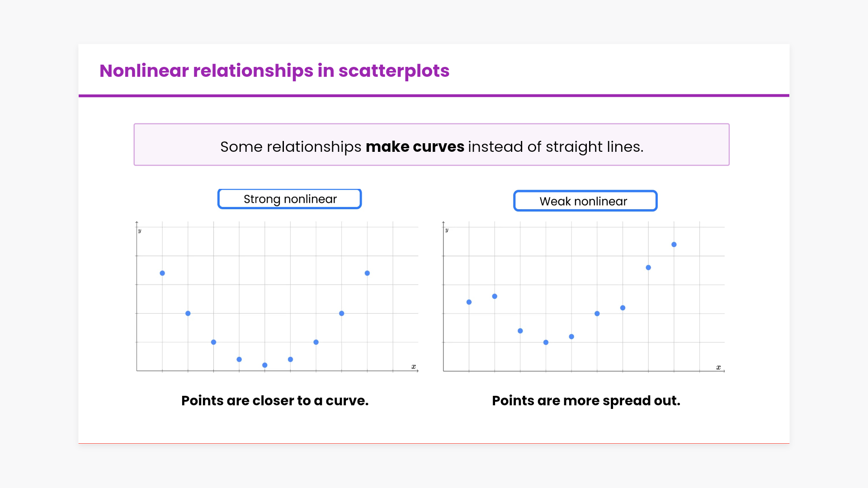The height and width of the screenshot is (488, 868).
Task: Select the slide title about nonlinear relationships
Action: pyautogui.click(x=274, y=71)
